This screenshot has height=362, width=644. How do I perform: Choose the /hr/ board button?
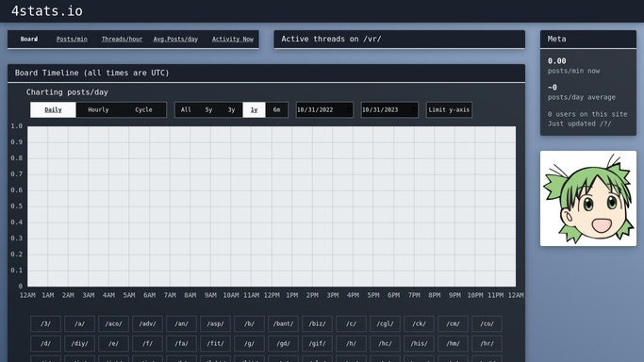tap(487, 343)
